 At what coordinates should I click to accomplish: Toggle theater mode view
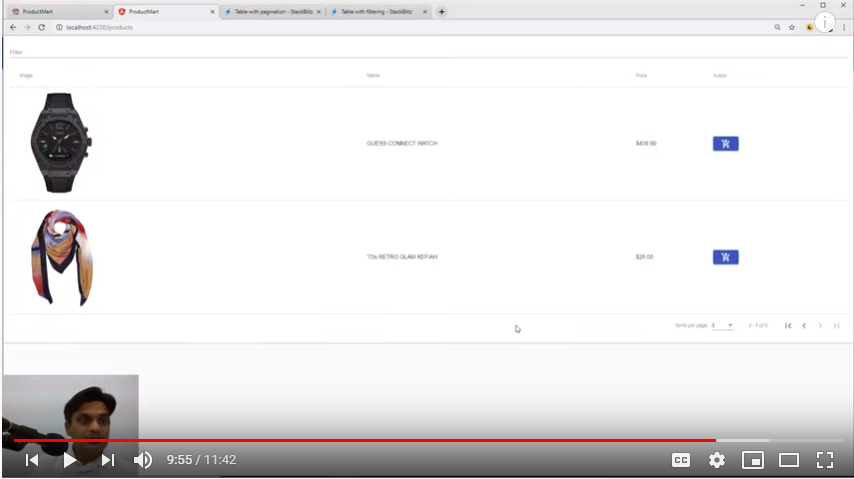[x=788, y=460]
